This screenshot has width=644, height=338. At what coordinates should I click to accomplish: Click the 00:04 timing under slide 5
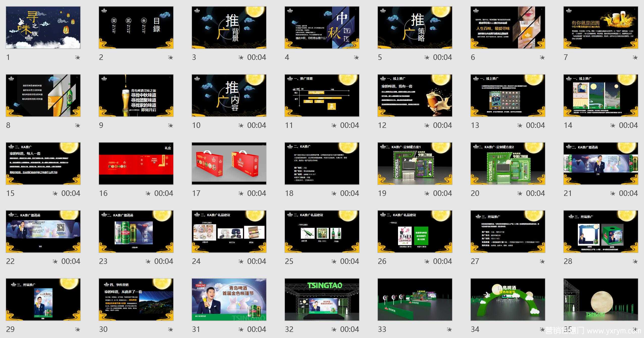coord(442,57)
